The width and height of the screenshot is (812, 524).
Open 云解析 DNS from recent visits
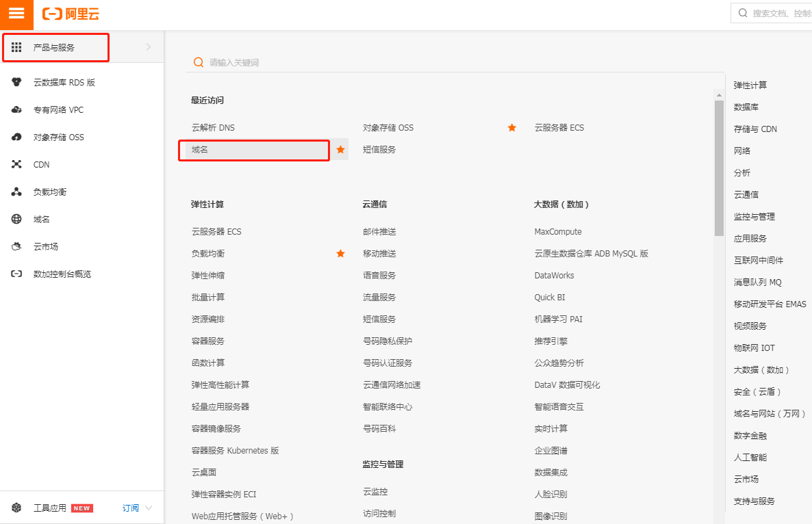click(x=213, y=127)
